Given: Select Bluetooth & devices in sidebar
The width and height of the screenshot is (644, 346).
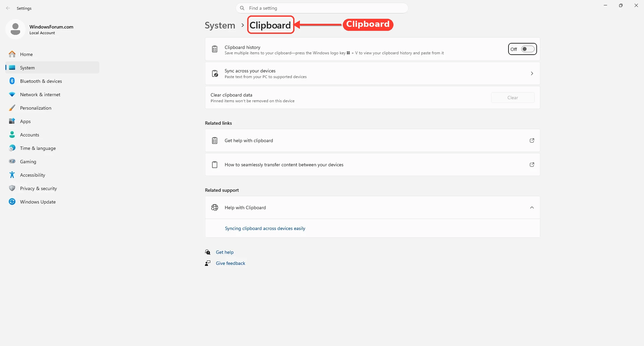Looking at the screenshot, I should (x=52, y=81).
